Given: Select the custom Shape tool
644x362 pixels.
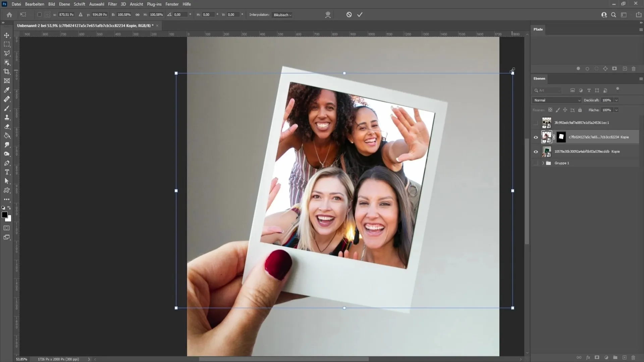Looking at the screenshot, I should click(7, 190).
